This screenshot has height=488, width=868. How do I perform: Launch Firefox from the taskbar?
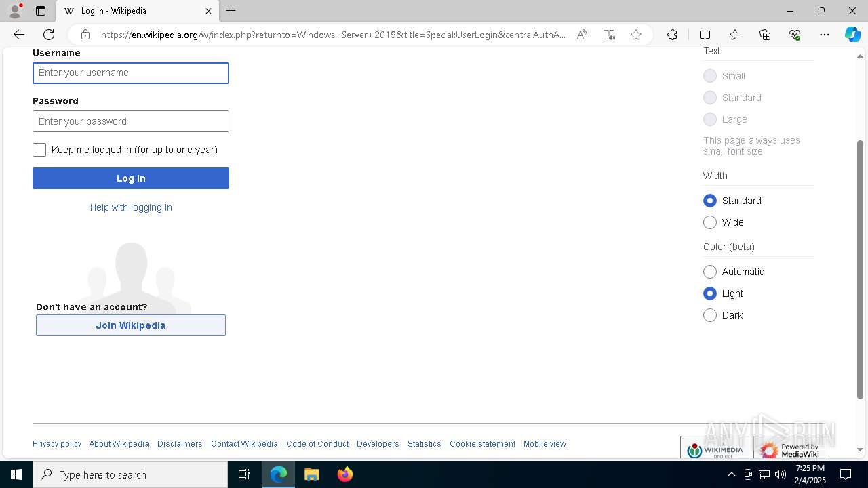(345, 474)
